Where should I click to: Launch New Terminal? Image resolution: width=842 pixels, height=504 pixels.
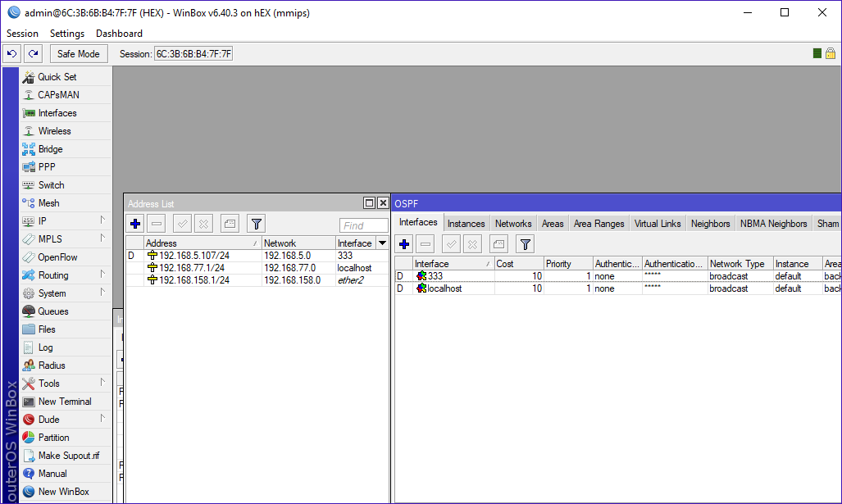pyautogui.click(x=66, y=402)
